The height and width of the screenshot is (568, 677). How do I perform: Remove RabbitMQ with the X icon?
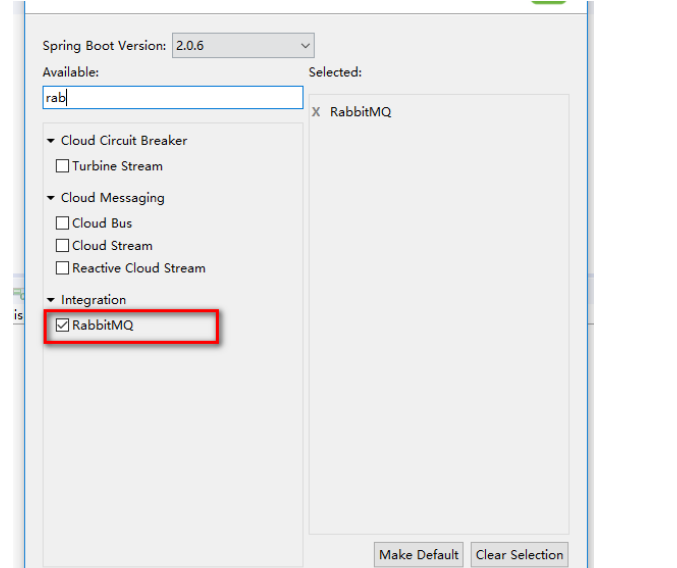[316, 112]
